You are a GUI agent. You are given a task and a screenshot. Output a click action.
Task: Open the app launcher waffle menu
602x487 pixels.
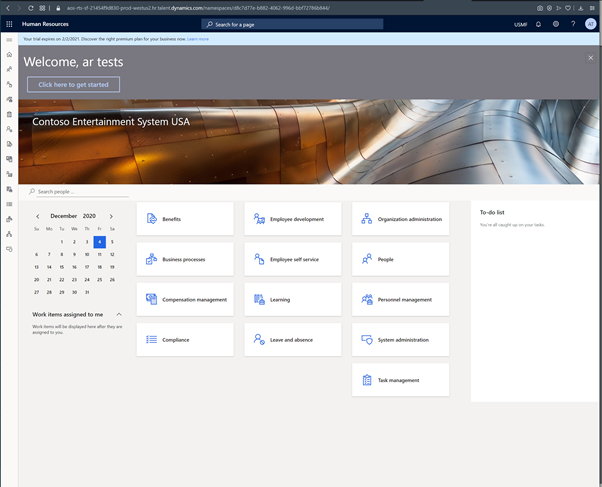[10, 24]
